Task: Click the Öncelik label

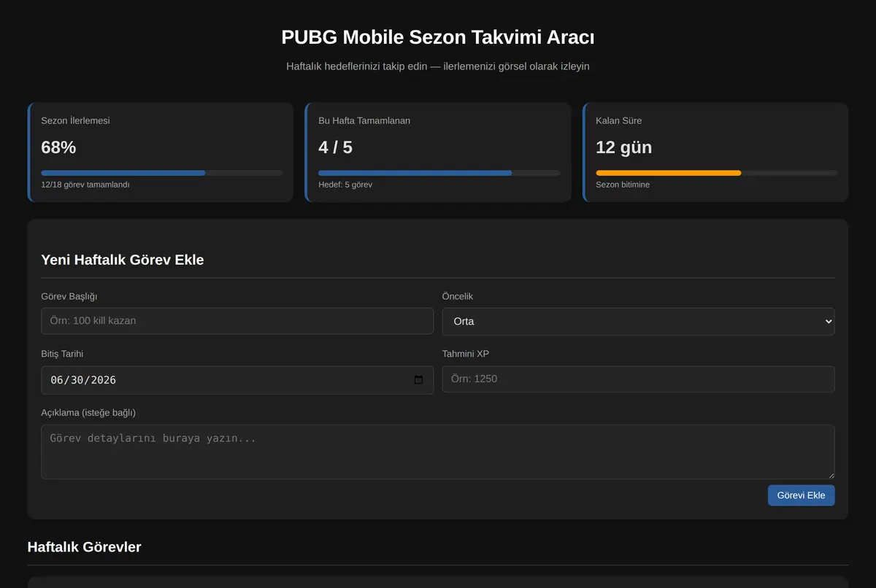Action: [x=458, y=296]
